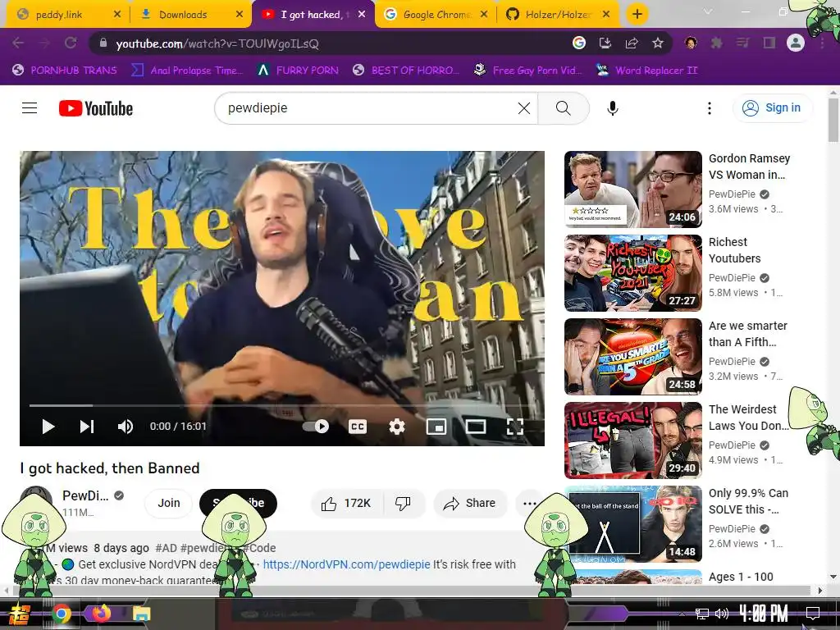This screenshot has height=630, width=840.
Task: Open The Weirdest Laws video thumbnail
Action: [633, 441]
